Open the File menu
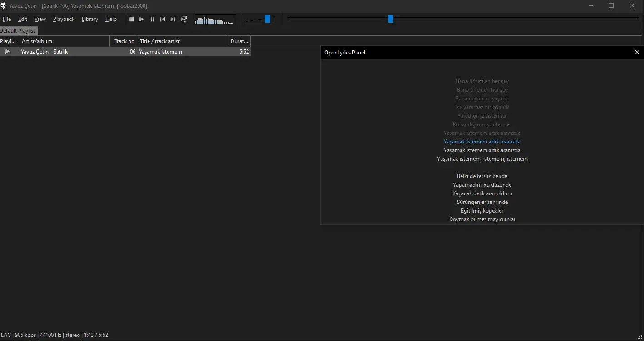The image size is (644, 341). pyautogui.click(x=7, y=19)
